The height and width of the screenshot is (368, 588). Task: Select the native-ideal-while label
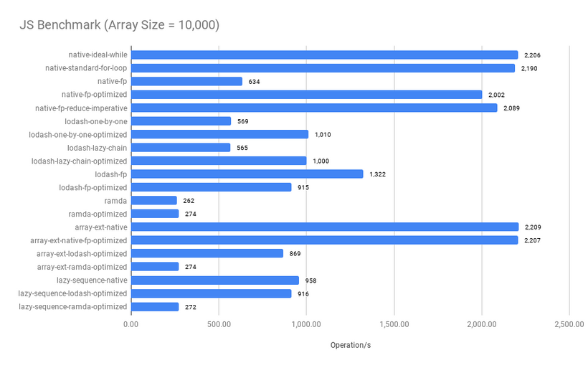(x=98, y=55)
